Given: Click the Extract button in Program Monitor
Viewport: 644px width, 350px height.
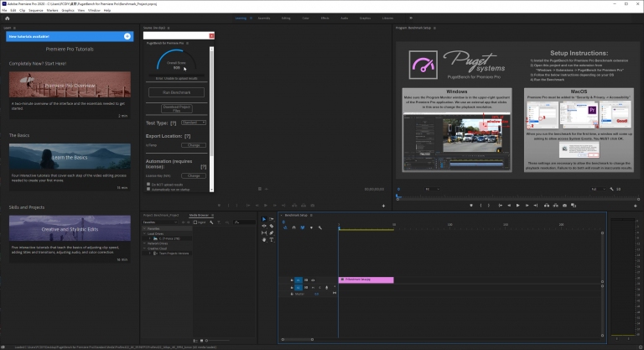Looking at the screenshot, I should pyautogui.click(x=556, y=206).
